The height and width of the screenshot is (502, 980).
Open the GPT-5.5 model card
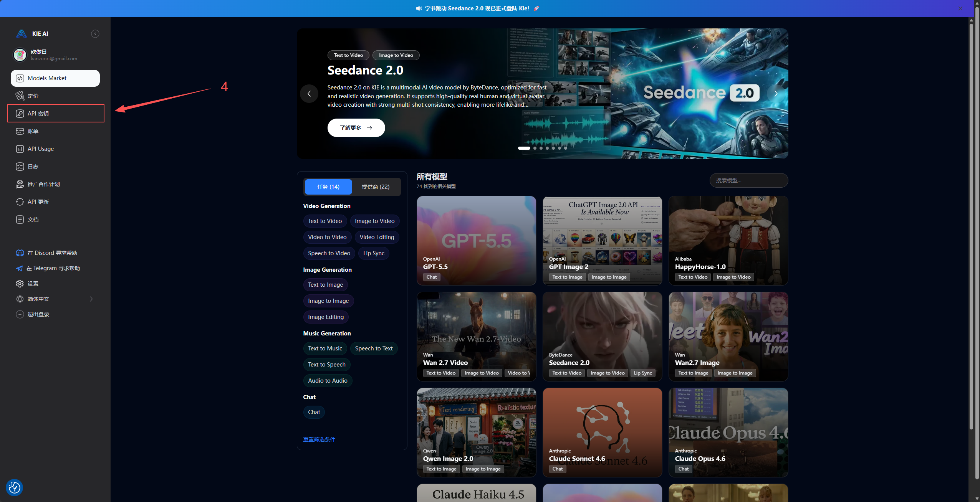point(477,241)
